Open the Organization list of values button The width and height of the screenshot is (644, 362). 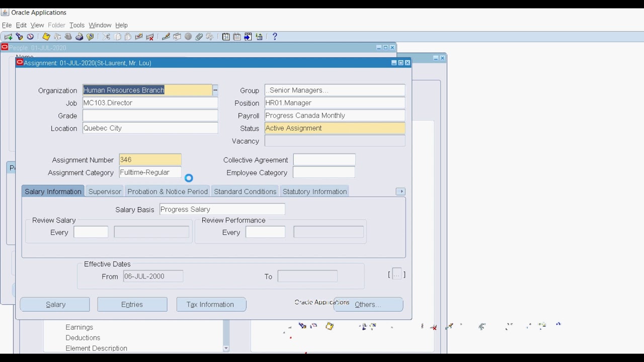215,90
